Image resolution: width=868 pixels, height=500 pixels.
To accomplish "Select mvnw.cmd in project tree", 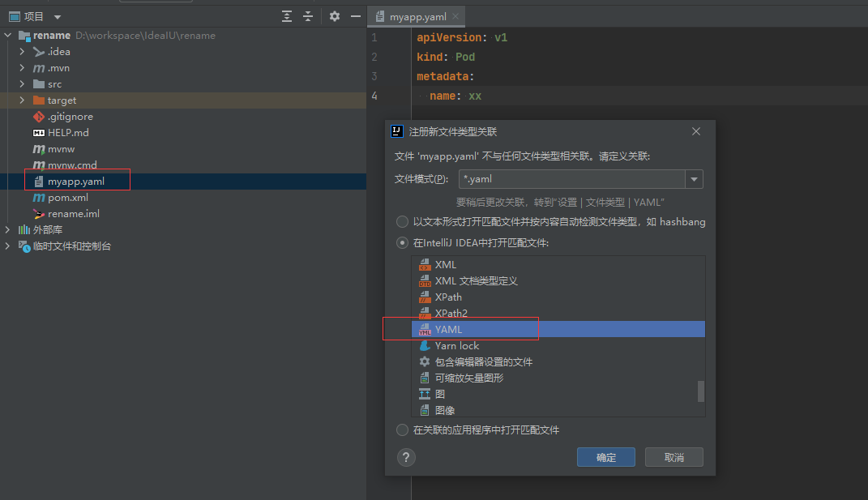I will [72, 165].
